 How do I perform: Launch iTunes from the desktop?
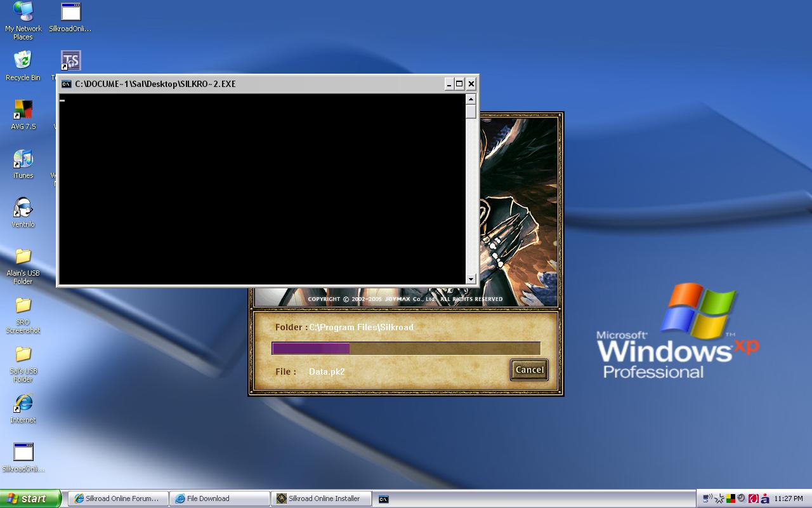[x=23, y=159]
